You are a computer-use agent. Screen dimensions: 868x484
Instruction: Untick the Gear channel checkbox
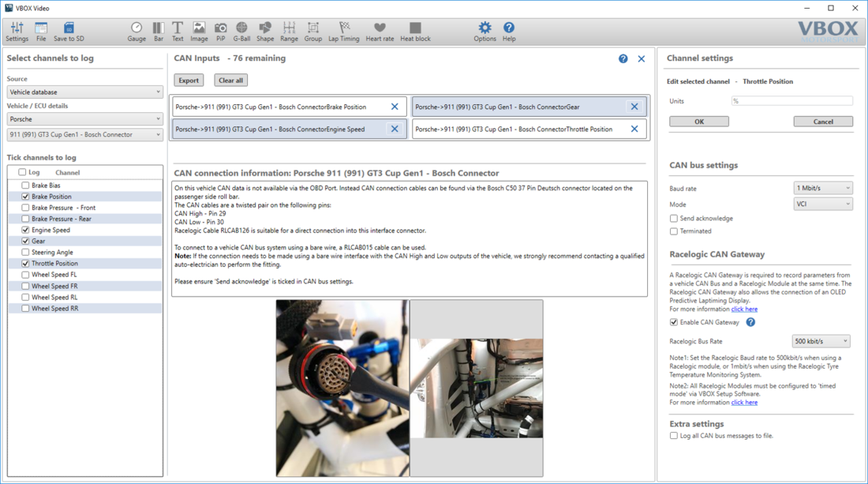(25, 241)
